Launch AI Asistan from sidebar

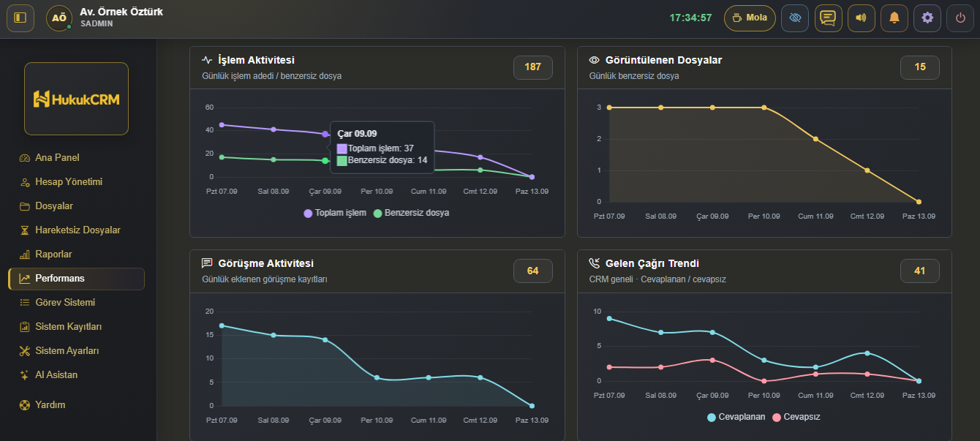pyautogui.click(x=76, y=375)
